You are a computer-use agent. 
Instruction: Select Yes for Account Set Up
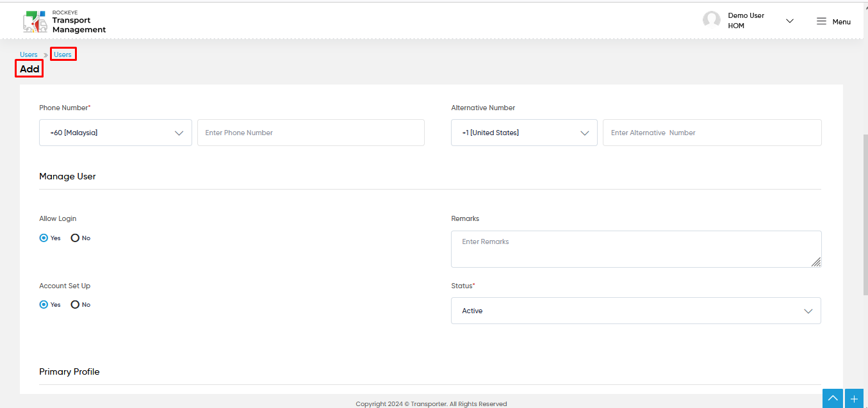[44, 304]
